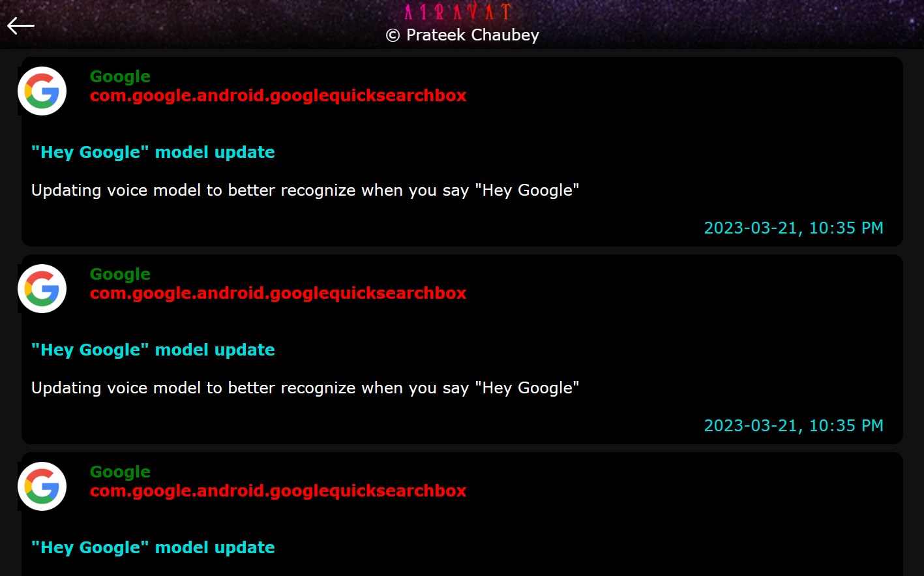Click the red package name in second notification
Screen dimensions: 924x576
tap(278, 294)
